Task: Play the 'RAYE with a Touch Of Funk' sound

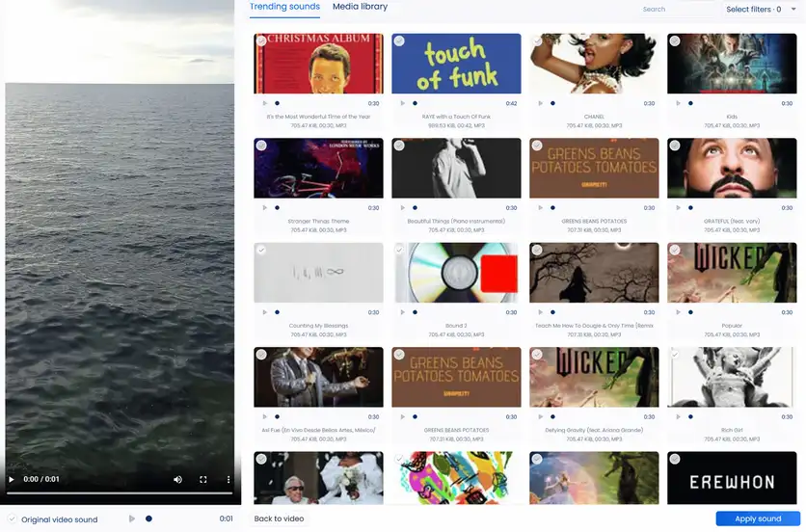Action: pos(403,103)
